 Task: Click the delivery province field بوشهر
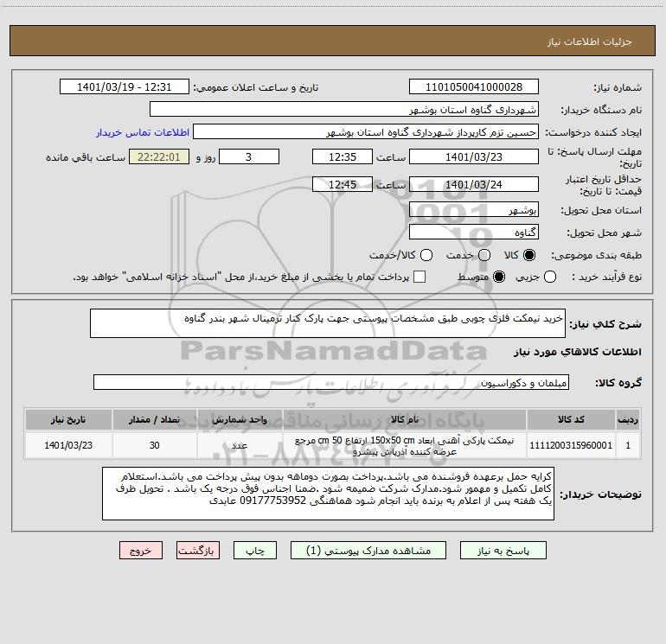pos(474,210)
